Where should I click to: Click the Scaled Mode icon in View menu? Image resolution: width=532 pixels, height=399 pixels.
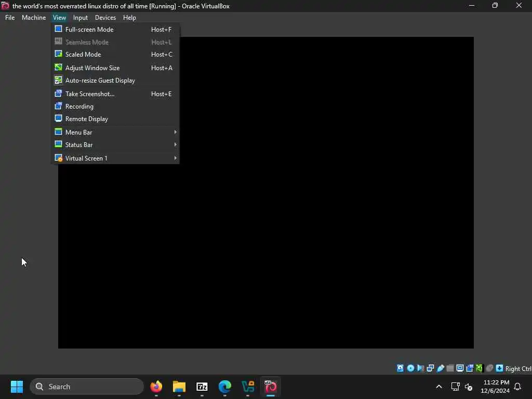pos(58,54)
